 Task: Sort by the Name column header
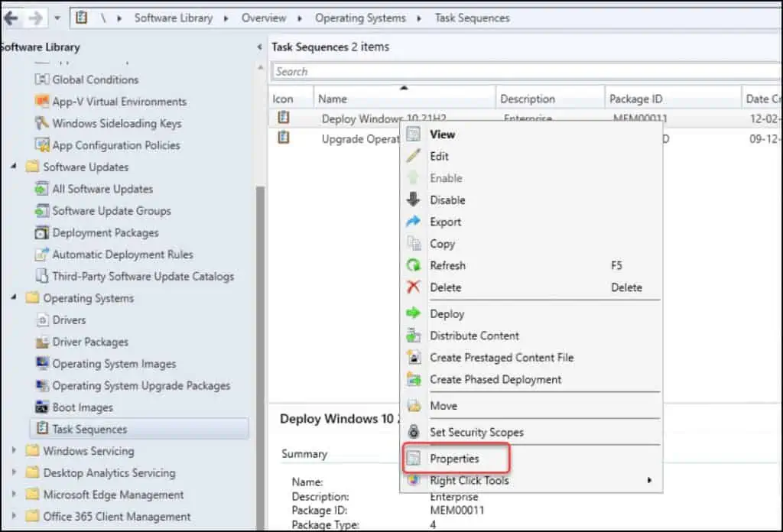(404, 99)
